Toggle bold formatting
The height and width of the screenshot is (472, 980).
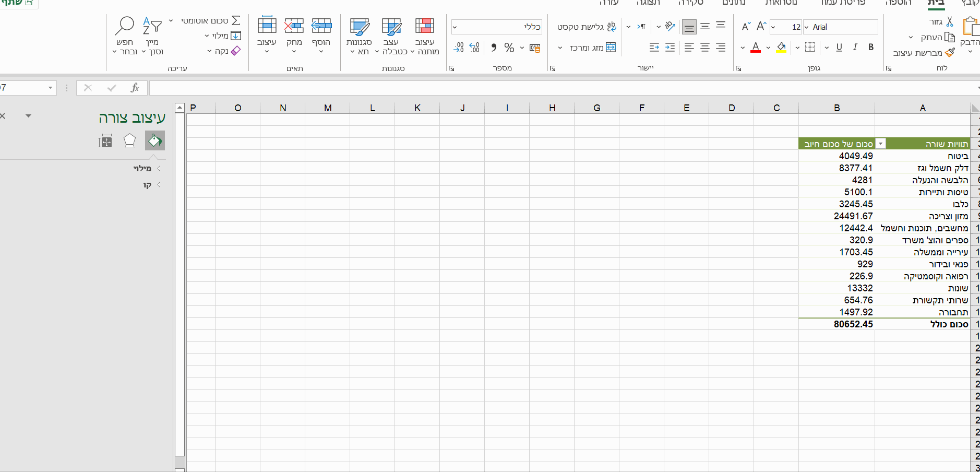click(x=871, y=48)
